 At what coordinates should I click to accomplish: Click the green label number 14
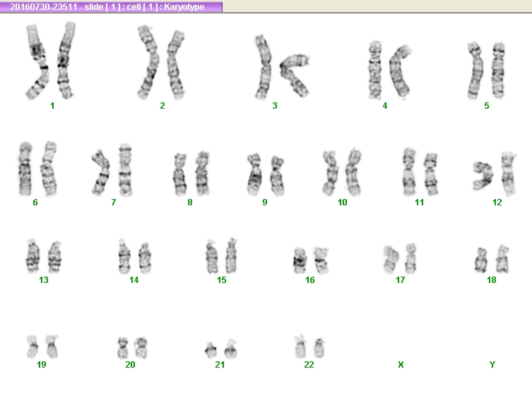tap(134, 280)
